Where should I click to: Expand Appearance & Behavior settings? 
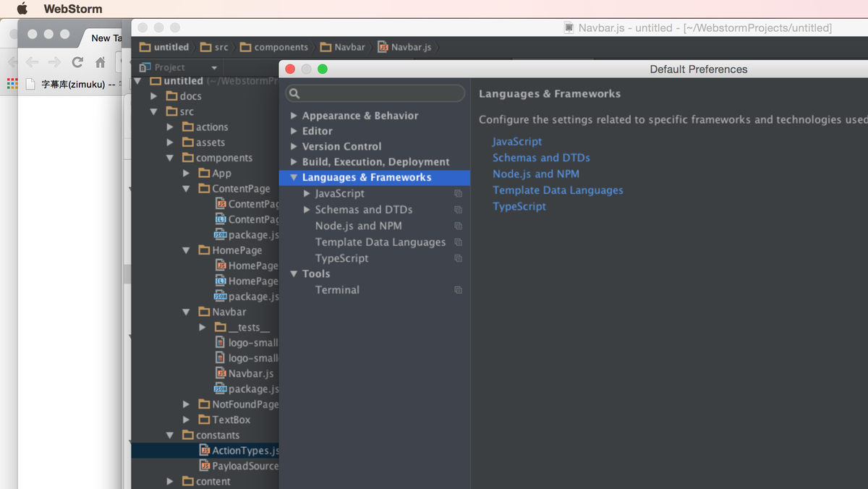pos(294,116)
